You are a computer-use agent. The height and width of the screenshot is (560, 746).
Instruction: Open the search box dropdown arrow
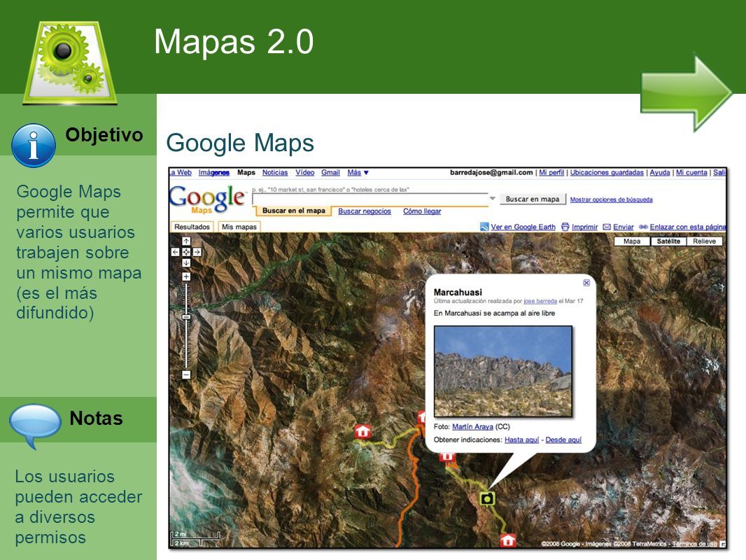(x=493, y=198)
